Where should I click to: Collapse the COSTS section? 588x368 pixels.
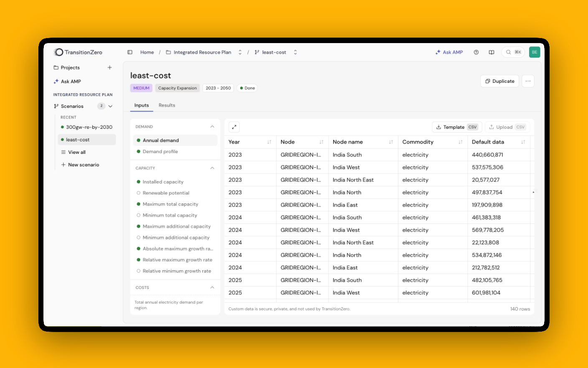tap(212, 288)
